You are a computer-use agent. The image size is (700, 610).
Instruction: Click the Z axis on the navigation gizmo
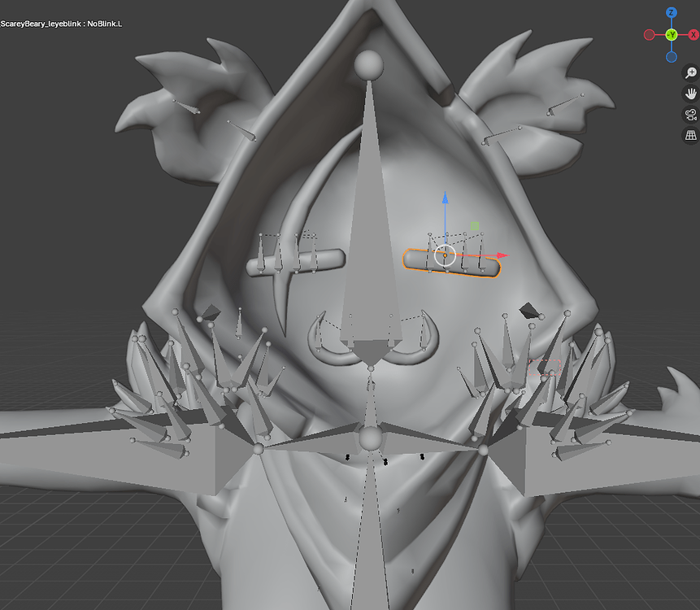point(671,13)
